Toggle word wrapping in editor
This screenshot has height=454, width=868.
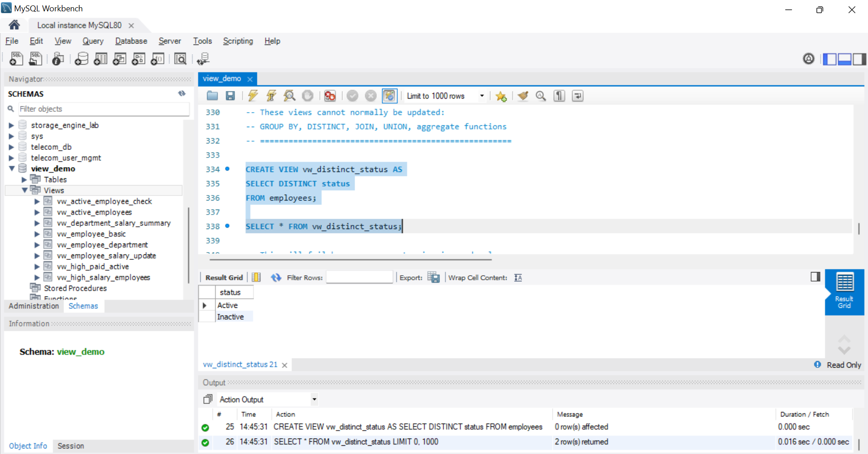point(578,96)
